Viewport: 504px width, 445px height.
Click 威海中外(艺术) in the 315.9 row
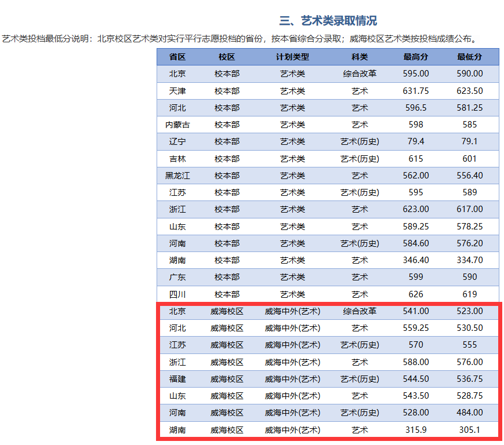coord(292,429)
